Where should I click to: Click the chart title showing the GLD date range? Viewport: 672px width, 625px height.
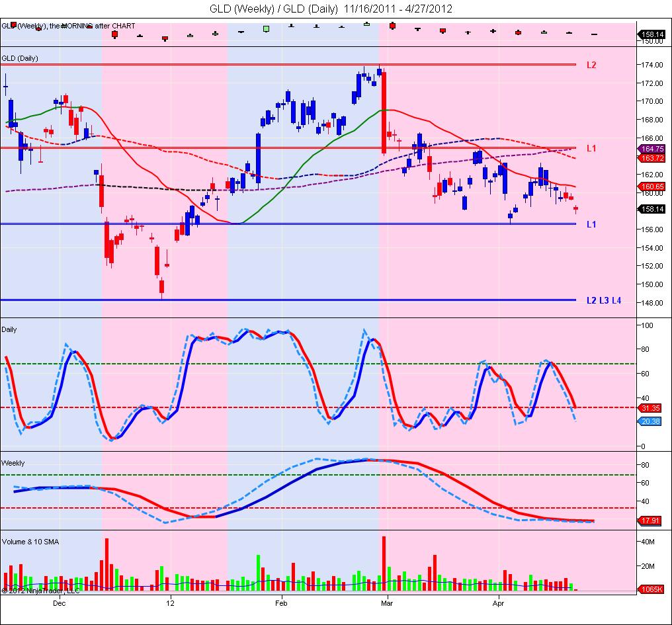click(x=331, y=9)
